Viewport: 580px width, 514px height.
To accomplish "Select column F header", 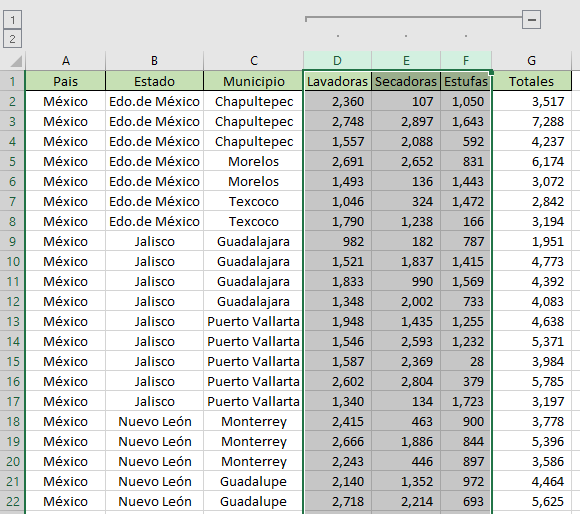I will [466, 61].
